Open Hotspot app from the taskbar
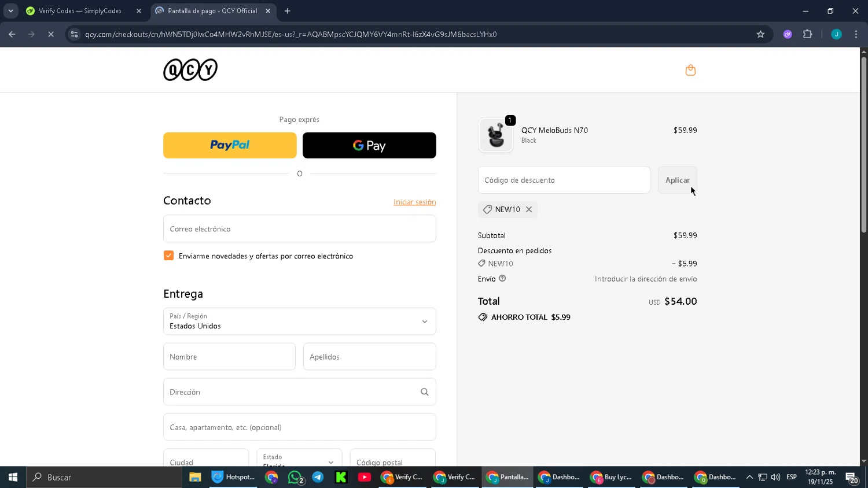Screen dimensions: 868x488 coord(234,477)
